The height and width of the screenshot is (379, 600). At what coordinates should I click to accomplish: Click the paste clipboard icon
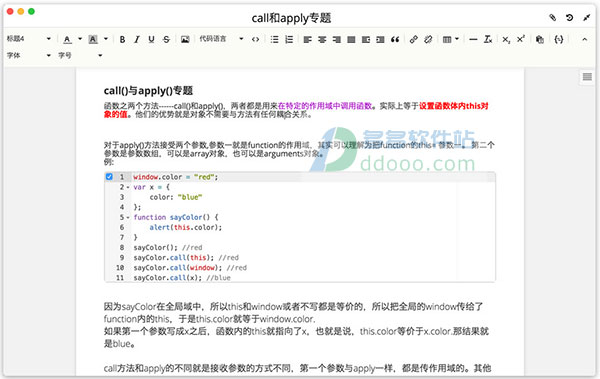click(x=540, y=39)
